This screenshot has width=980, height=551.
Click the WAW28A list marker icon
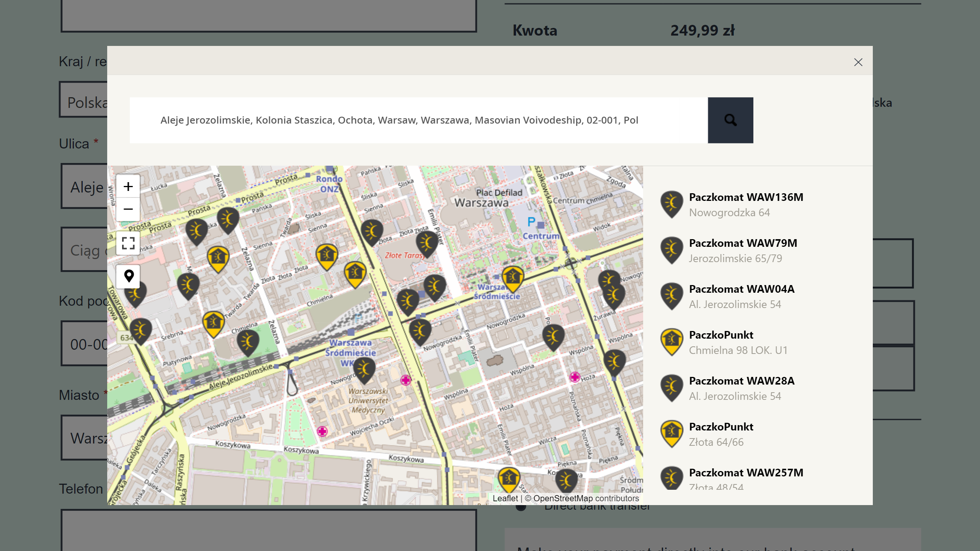coord(672,388)
